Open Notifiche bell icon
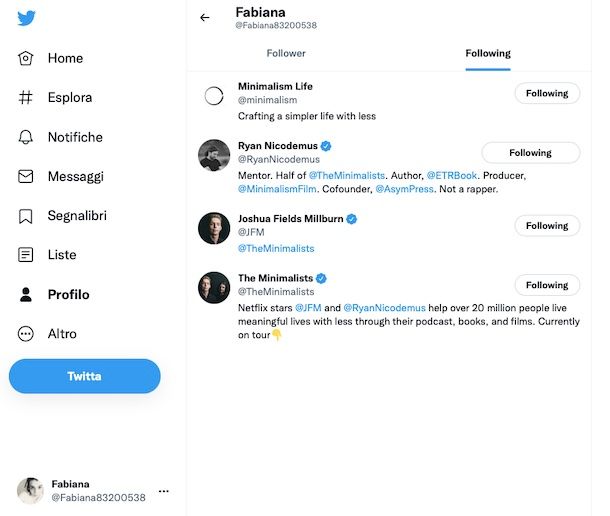 coord(26,137)
